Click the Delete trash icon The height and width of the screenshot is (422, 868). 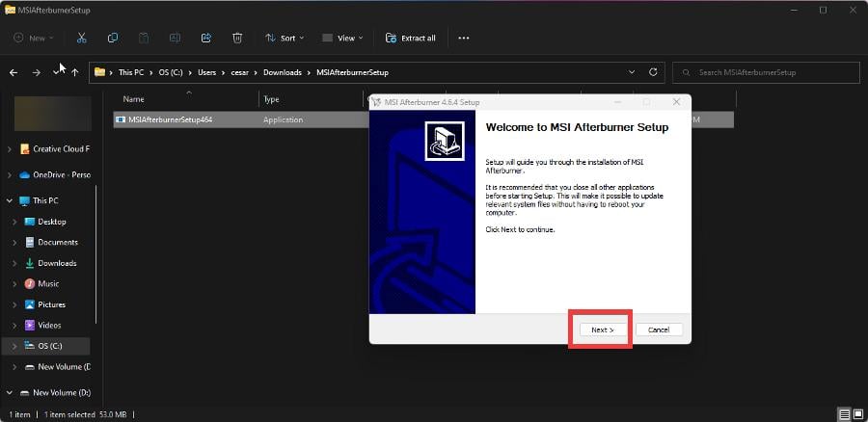(237, 39)
